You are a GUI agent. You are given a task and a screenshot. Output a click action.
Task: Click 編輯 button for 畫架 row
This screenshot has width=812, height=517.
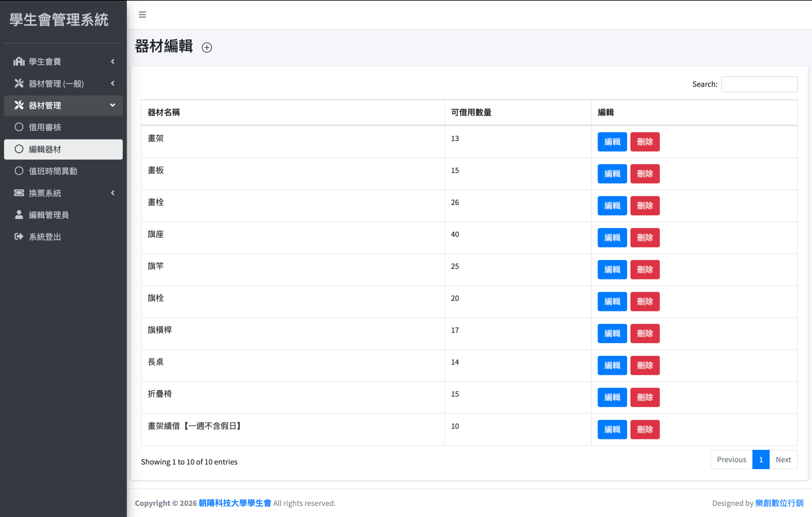(x=612, y=142)
